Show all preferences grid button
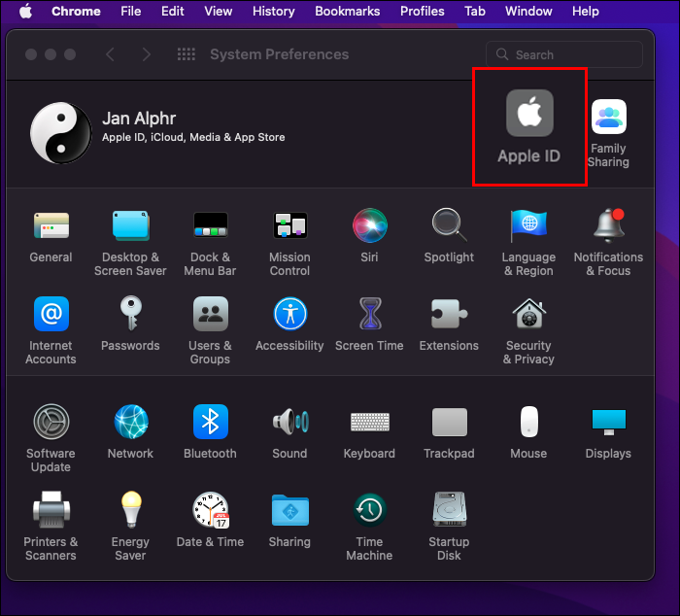This screenshot has height=616, width=680. (187, 54)
